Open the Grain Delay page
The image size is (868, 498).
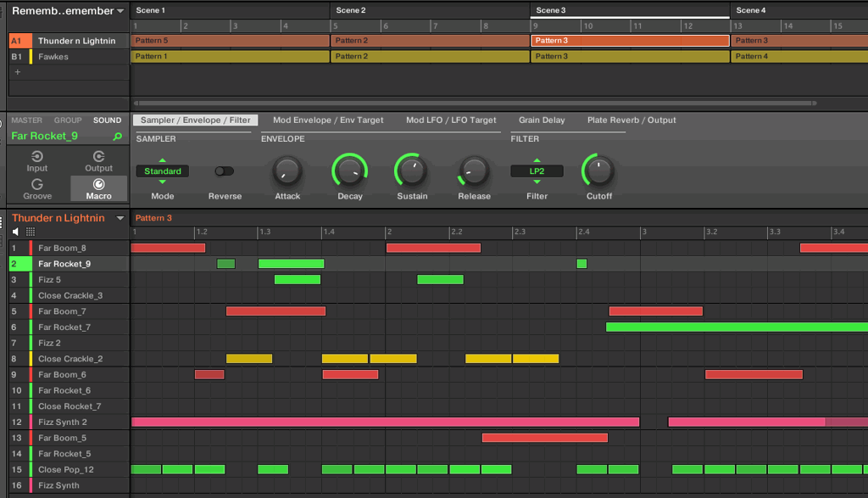point(542,120)
